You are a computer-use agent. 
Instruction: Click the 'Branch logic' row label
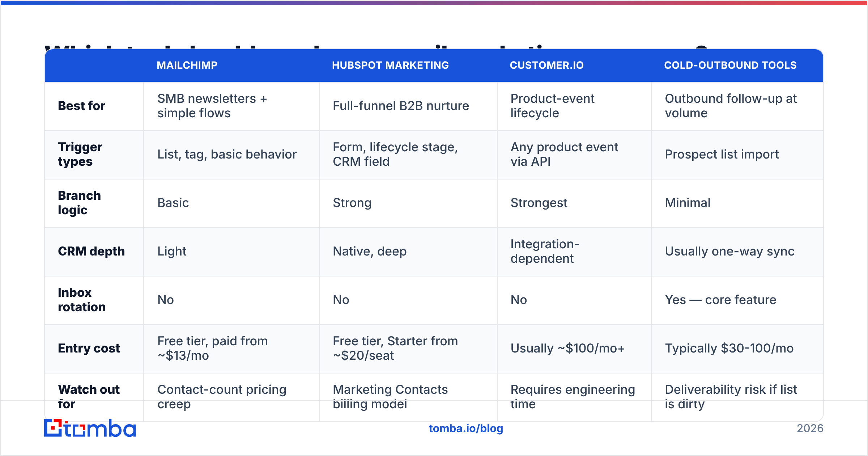click(79, 203)
